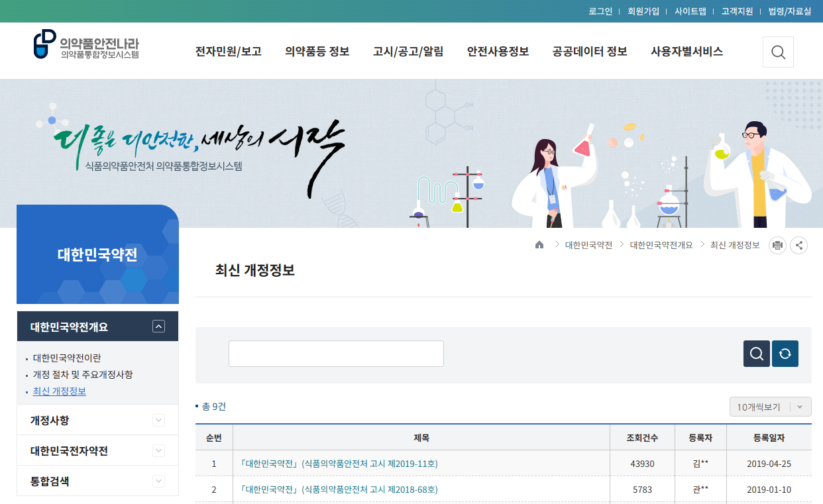Screen dimensions: 823x504
Task: Open the 안전사용정보 menu
Action: click(x=498, y=52)
